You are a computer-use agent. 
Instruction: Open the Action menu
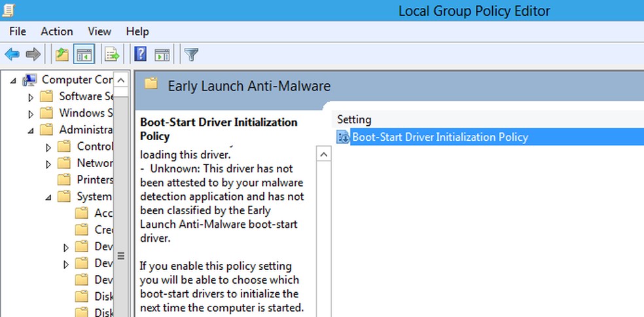(x=57, y=31)
